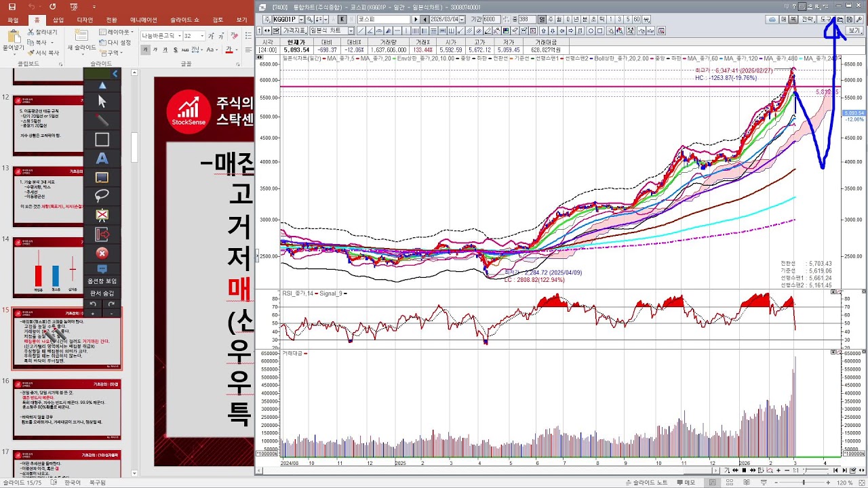Switch chart to minute (분) period
Screen dimensions: 868x488
pos(585,19)
